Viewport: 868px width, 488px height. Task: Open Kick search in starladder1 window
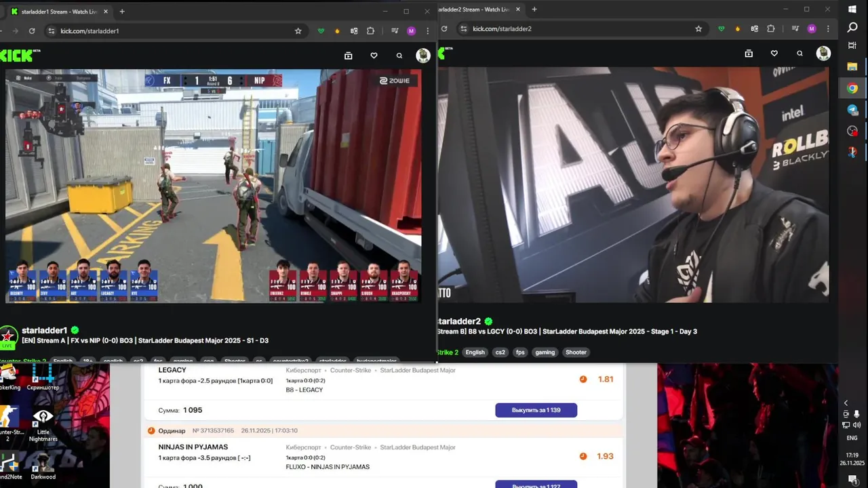pos(399,56)
